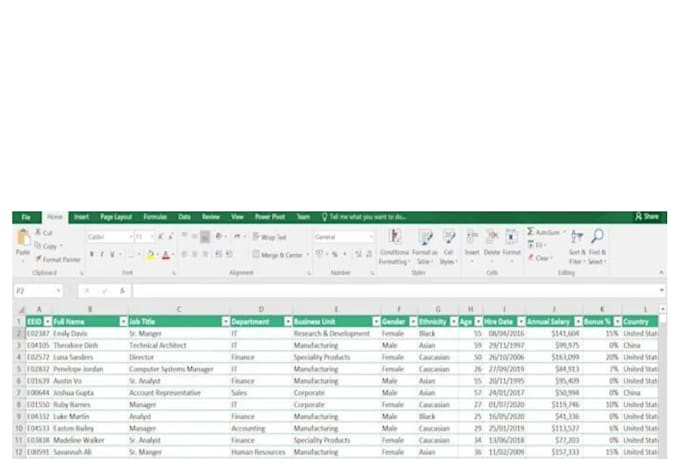Change text orientation in Alignment group
This screenshot has height=459, width=680.
[219, 236]
